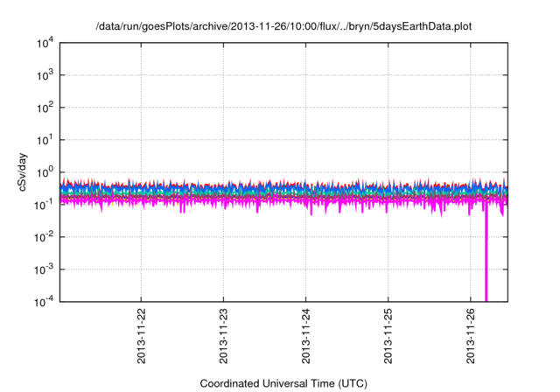Viewport: 560px width, 392px height.
Task: Select the 10^2 y-axis label
Action: [45, 108]
